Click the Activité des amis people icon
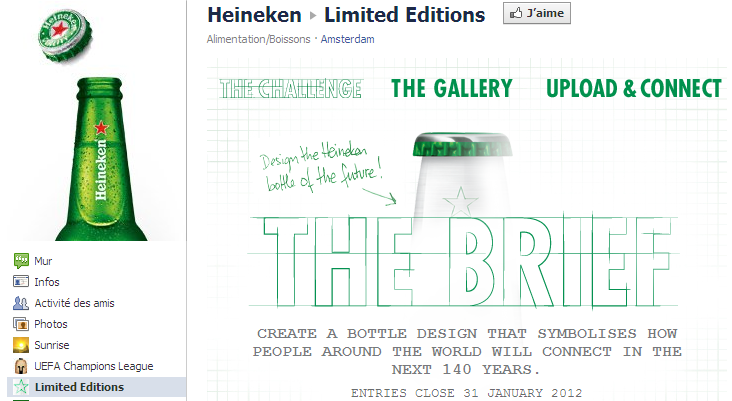Image resolution: width=732 pixels, height=401 pixels. point(21,303)
